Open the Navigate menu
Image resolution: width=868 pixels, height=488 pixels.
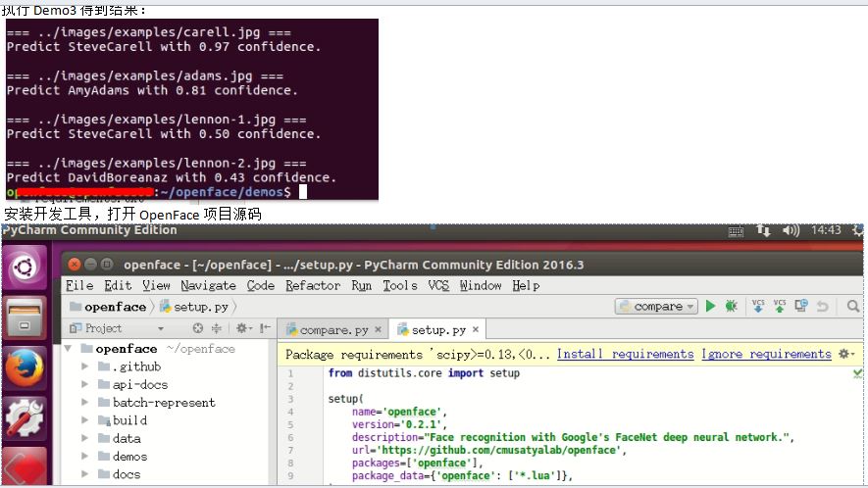pyautogui.click(x=208, y=285)
